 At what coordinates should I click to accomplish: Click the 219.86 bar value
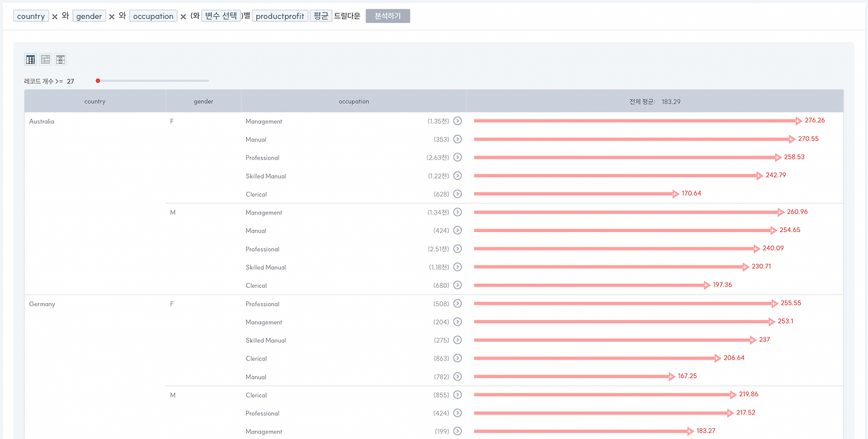tap(749, 394)
